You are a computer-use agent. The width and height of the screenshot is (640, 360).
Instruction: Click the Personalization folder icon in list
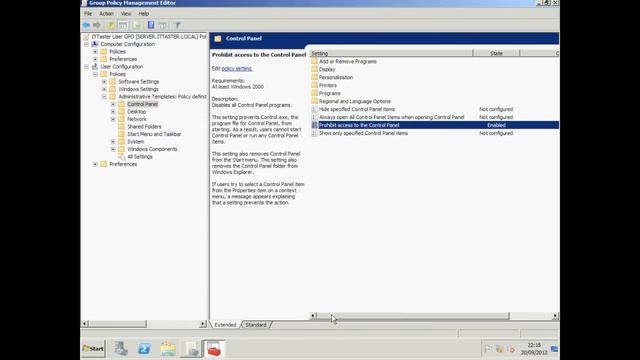tap(314, 77)
